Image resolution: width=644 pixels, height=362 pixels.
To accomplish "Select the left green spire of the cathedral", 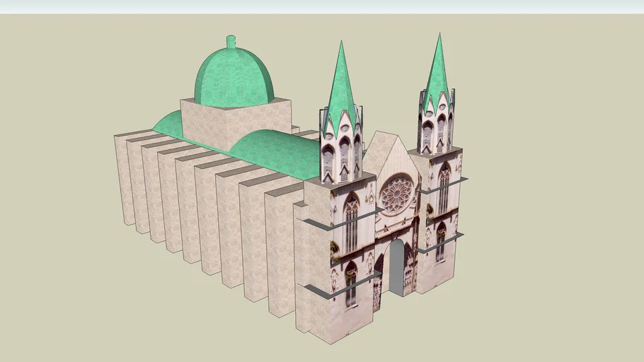I will [x=341, y=90].
